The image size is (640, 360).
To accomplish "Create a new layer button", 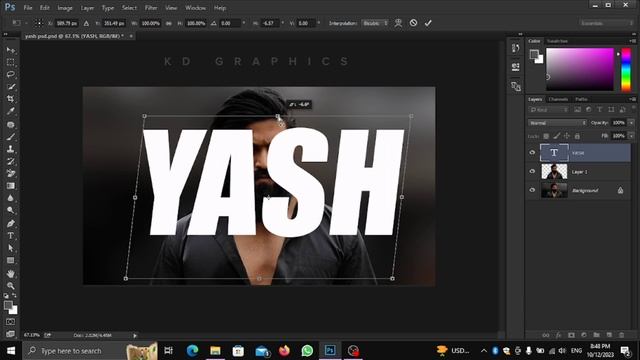I will [609, 335].
